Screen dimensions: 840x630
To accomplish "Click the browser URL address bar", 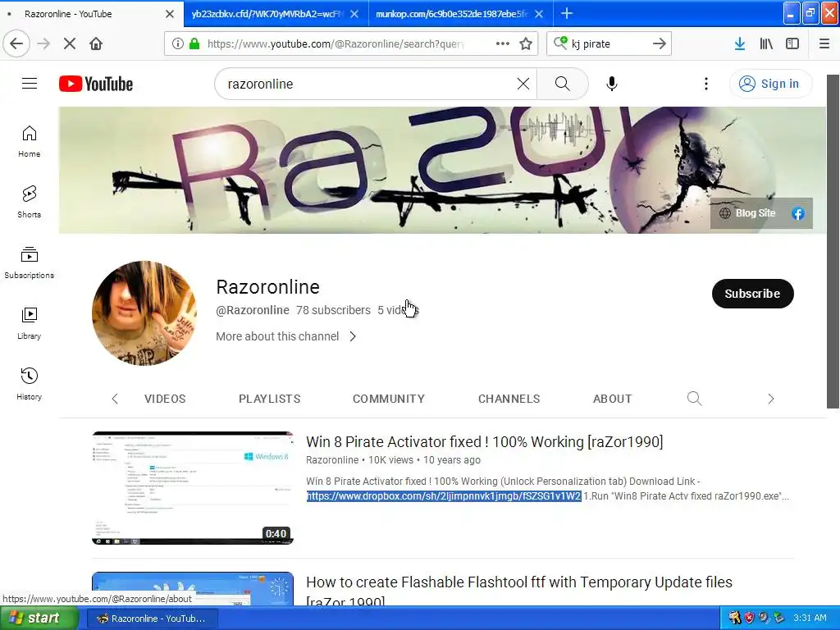I will pyautogui.click(x=336, y=43).
